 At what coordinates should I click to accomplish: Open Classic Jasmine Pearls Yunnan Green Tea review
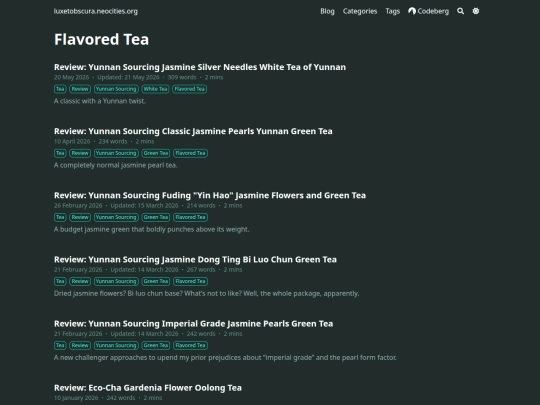[193, 131]
